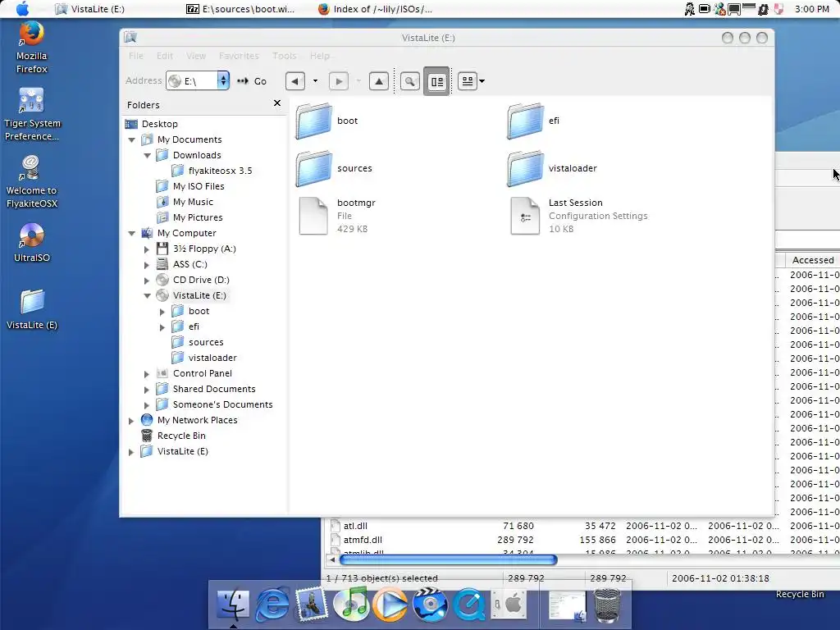Select the boot folder icon in file view
The image size is (840, 630).
314,121
